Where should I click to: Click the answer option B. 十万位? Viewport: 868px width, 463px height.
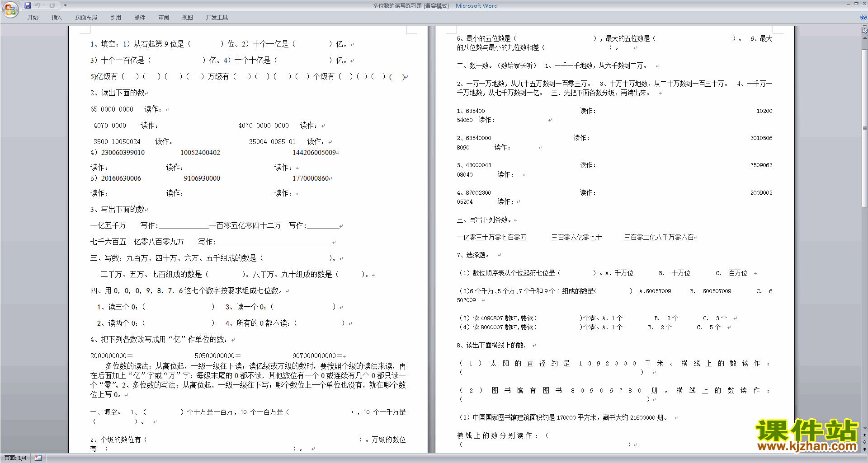pyautogui.click(x=675, y=273)
